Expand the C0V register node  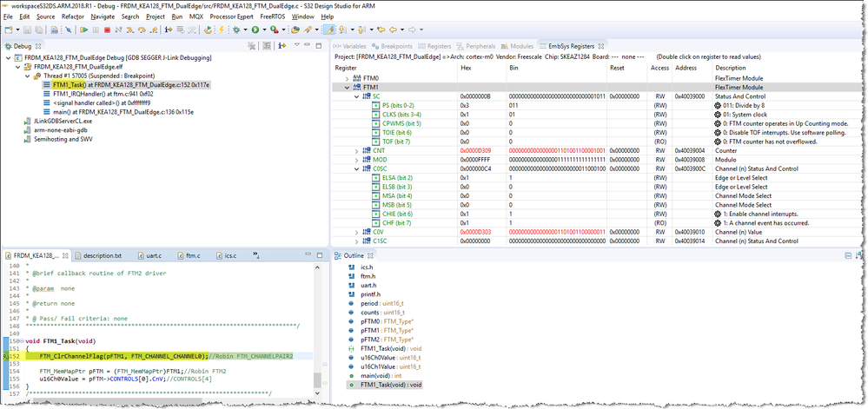click(x=357, y=232)
